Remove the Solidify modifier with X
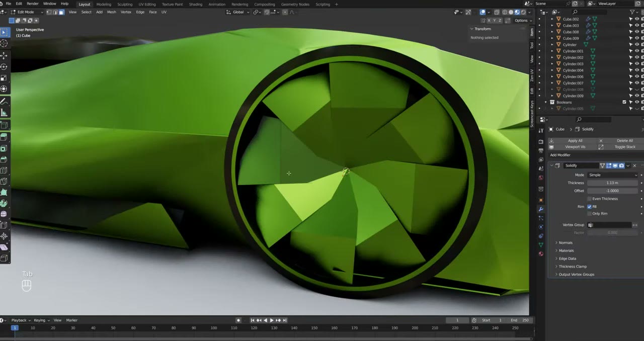 (634, 165)
